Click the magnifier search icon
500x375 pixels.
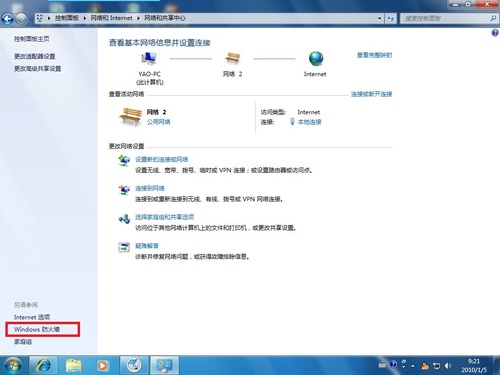pos(493,18)
